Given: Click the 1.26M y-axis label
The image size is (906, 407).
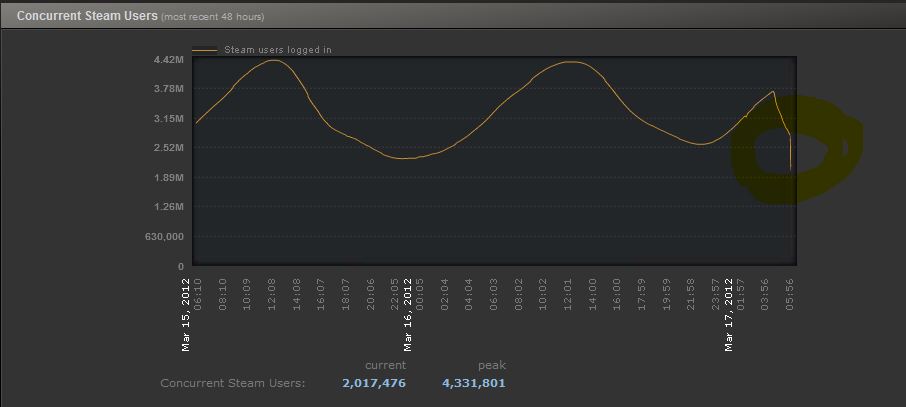Looking at the screenshot, I should tap(169, 207).
